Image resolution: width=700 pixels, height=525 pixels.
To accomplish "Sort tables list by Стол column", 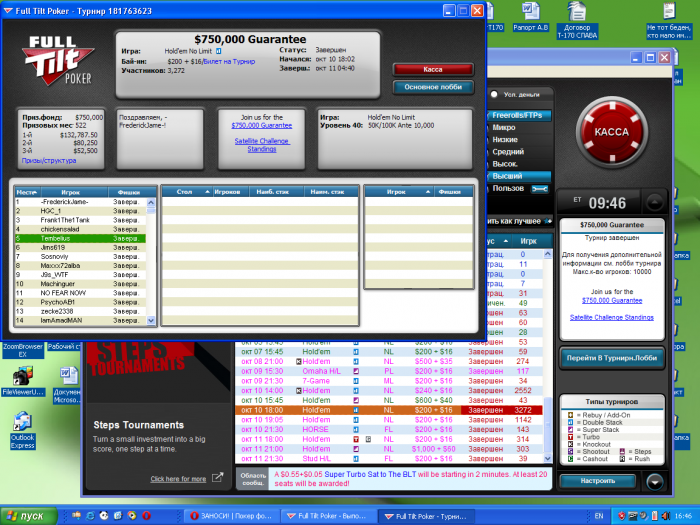I will coord(187,192).
